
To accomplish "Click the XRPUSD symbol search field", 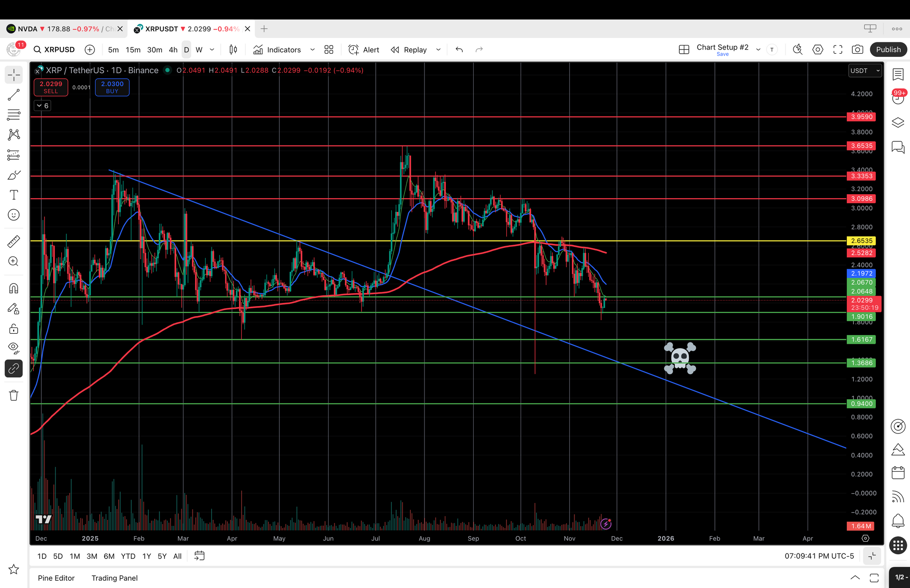I will click(55, 50).
